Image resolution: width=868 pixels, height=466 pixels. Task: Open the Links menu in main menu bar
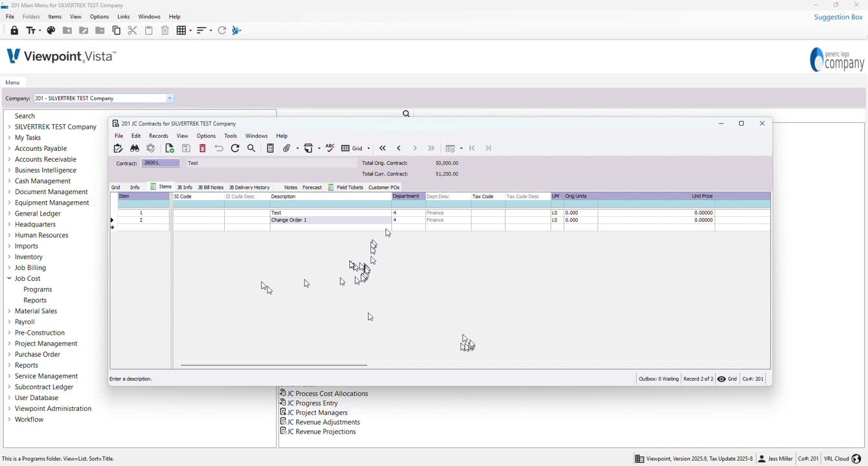124,17
